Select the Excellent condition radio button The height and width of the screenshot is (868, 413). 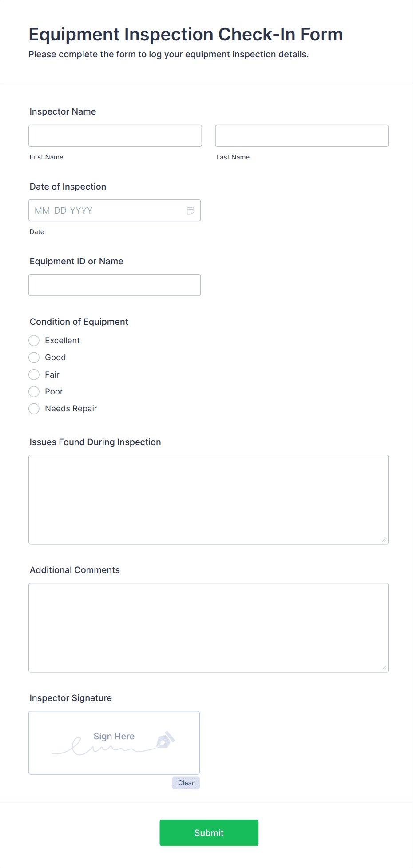point(34,340)
